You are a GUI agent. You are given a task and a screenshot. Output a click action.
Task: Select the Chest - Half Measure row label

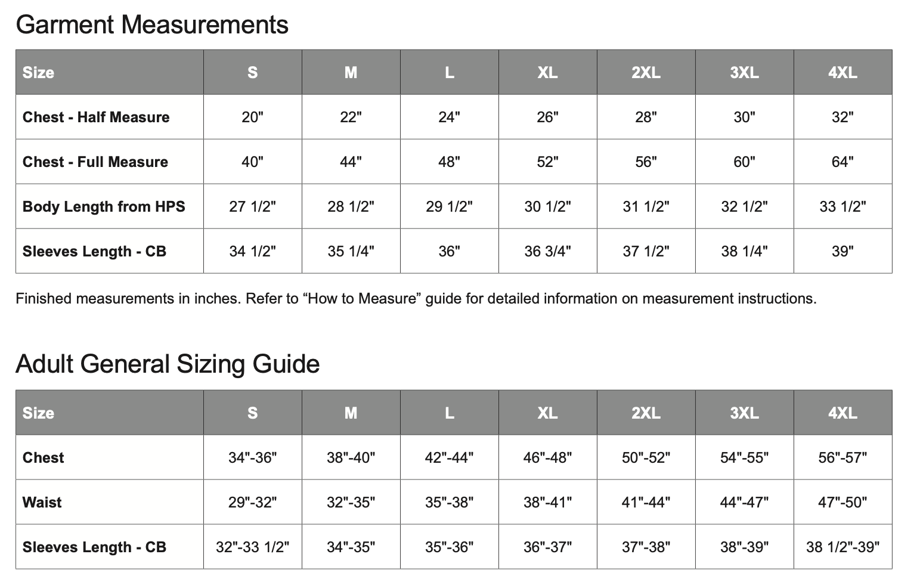96,117
